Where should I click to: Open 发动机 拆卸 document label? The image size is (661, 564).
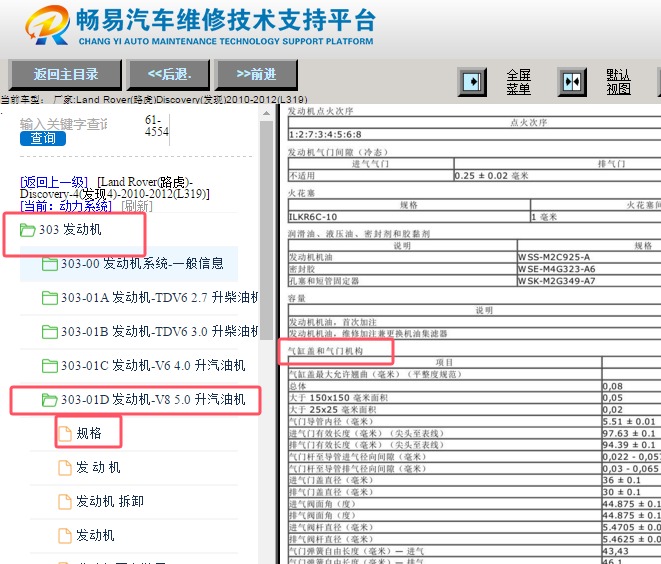click(x=110, y=501)
